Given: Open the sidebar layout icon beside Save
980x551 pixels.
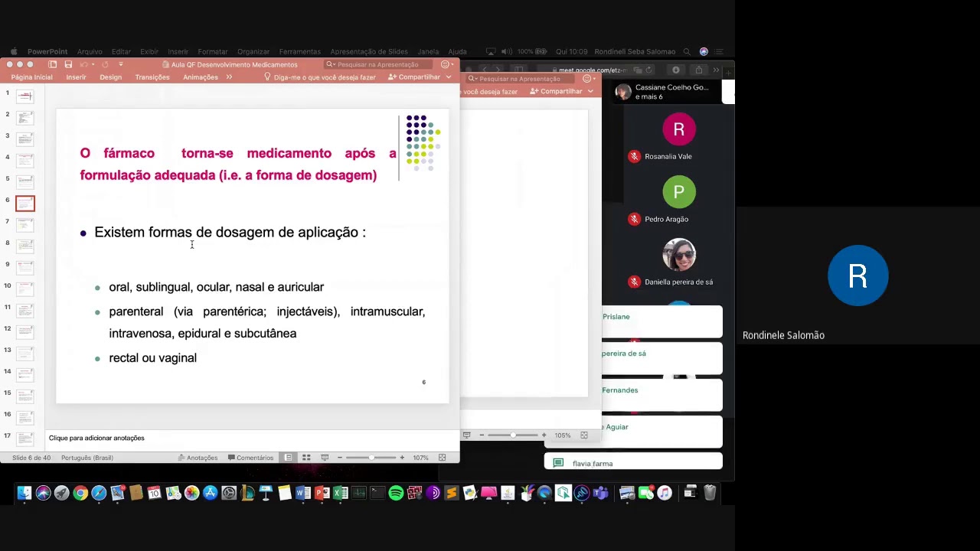Looking at the screenshot, I should click(52, 64).
